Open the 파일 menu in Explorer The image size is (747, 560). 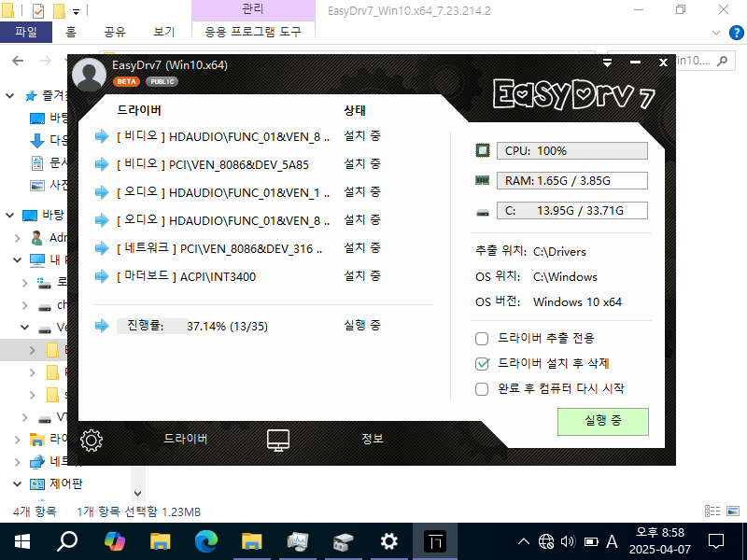pos(26,32)
